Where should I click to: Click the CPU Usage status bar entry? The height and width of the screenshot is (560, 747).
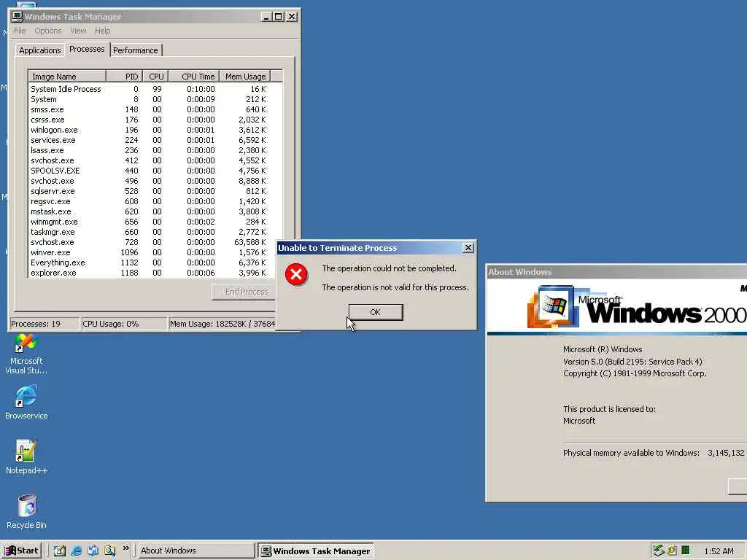pyautogui.click(x=123, y=324)
